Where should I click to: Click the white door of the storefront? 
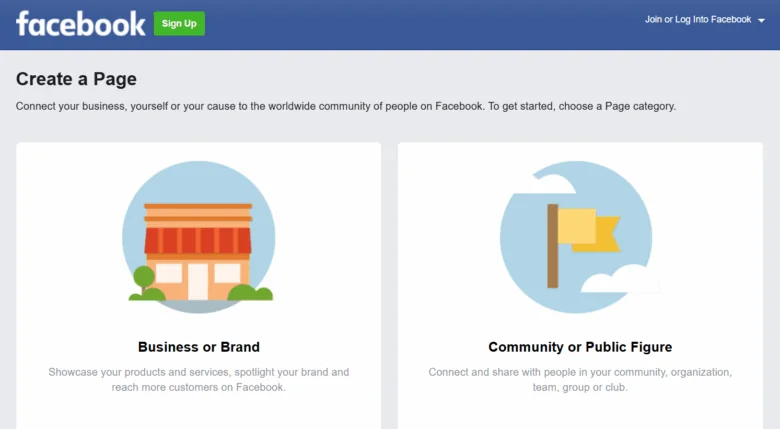[x=198, y=281]
